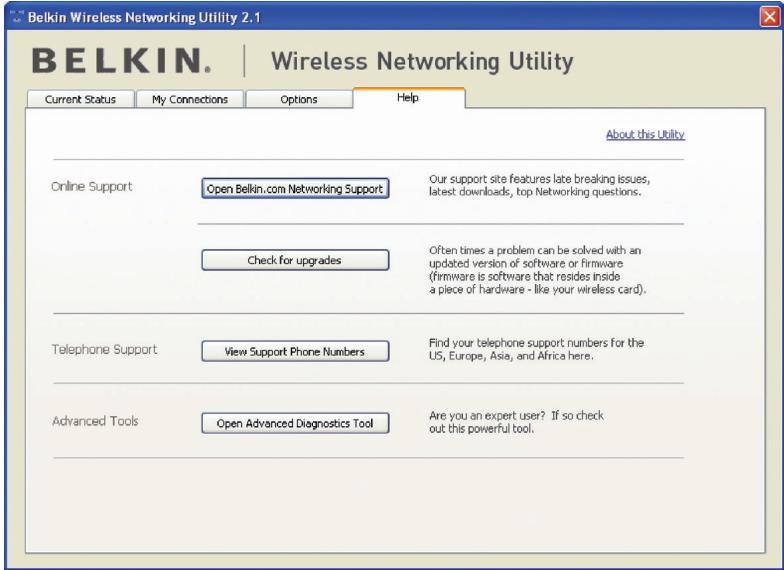Launch the Open Advanced Diagnostics Tool button
This screenshot has width=784, height=570.
coord(295,423)
